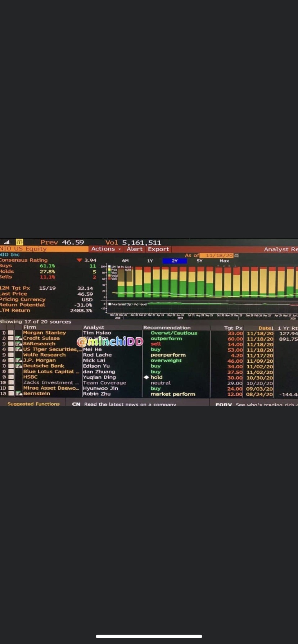298x644 pixels.
Task: Click the red down arrow near 3.94
Action: 79,260
